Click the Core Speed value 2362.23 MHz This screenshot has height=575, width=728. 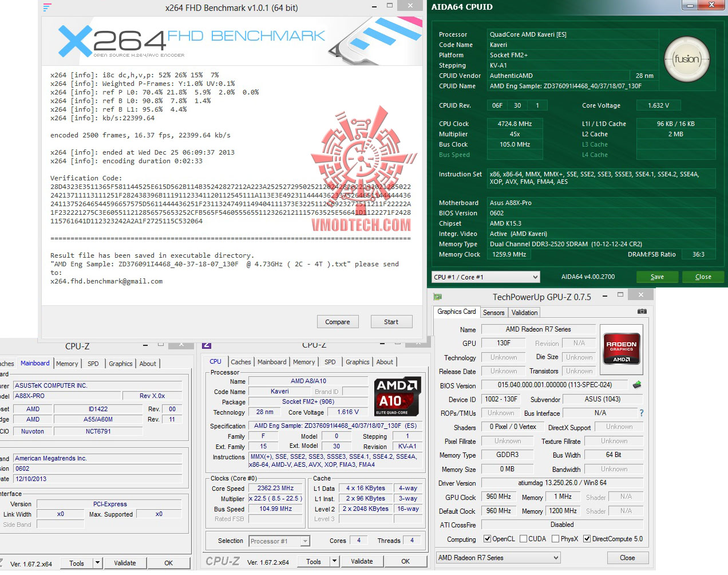[275, 489]
